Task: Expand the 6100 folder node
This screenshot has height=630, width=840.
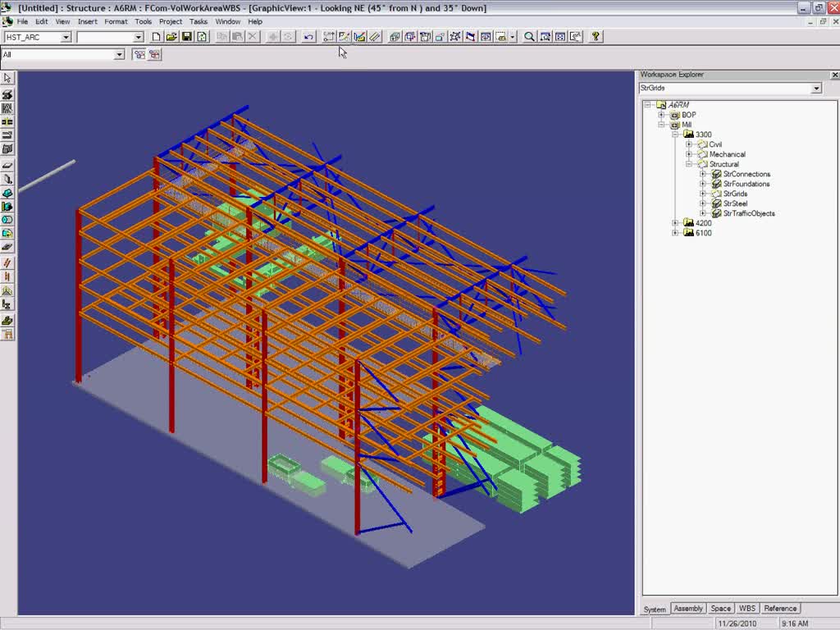Action: pos(675,232)
